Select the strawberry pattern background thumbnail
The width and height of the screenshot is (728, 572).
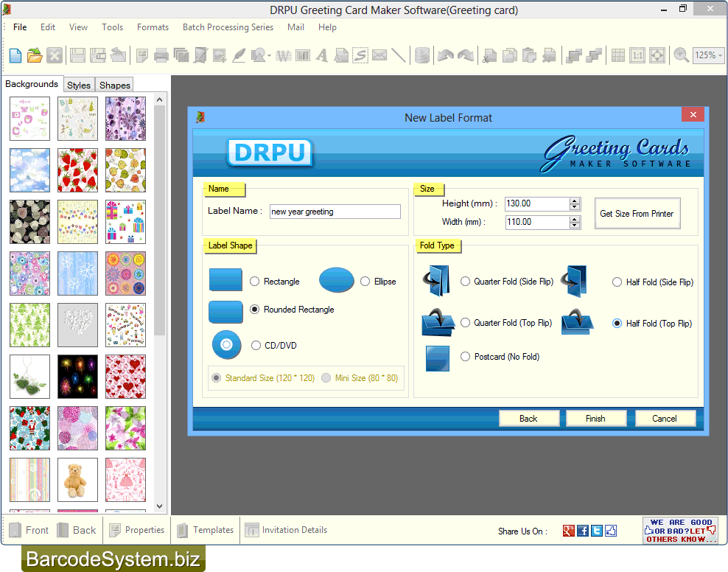coord(77,170)
